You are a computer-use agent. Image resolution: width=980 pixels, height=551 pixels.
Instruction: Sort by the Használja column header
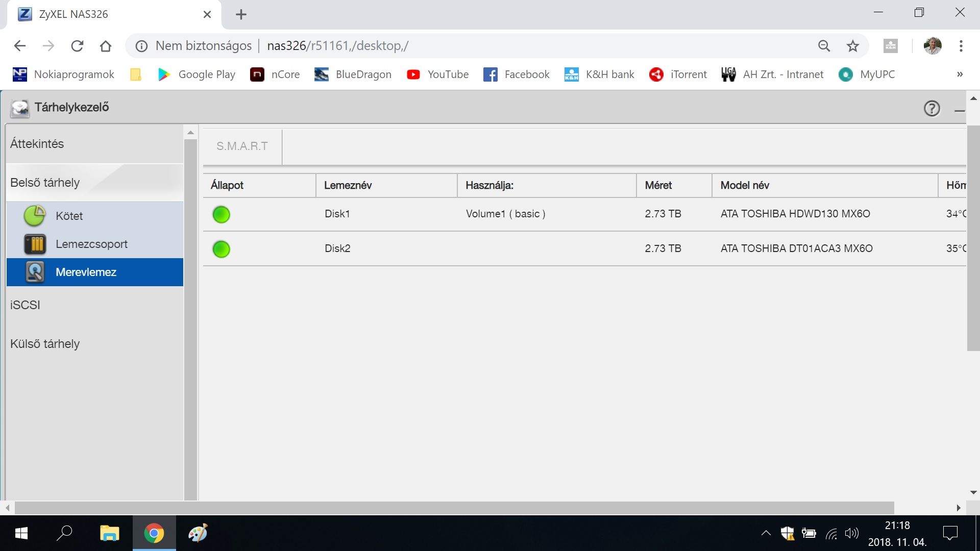tap(547, 185)
